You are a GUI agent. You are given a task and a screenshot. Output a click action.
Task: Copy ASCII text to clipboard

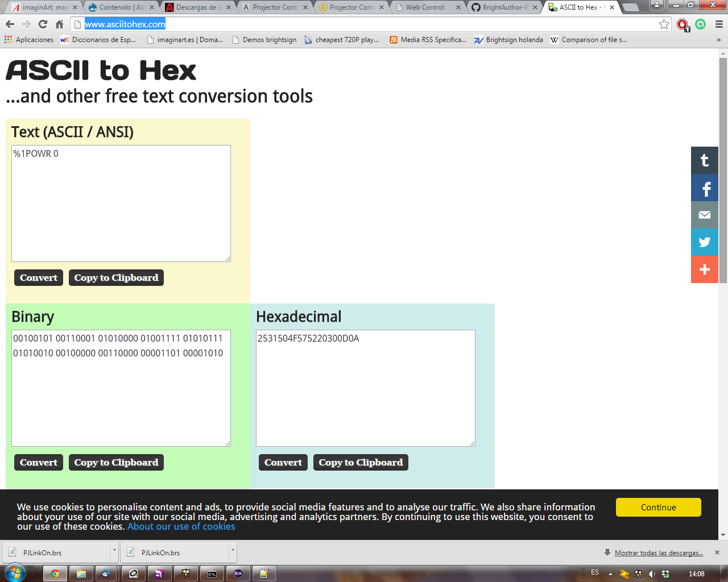point(116,277)
